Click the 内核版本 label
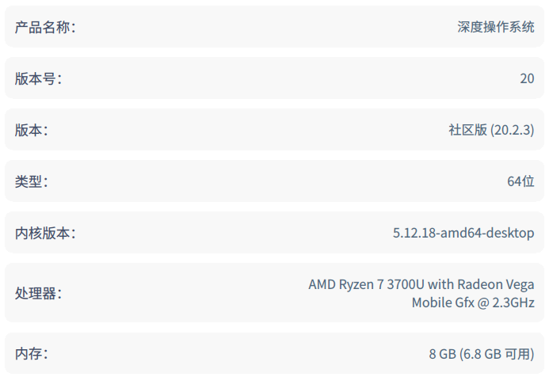The height and width of the screenshot is (392, 549). [44, 234]
